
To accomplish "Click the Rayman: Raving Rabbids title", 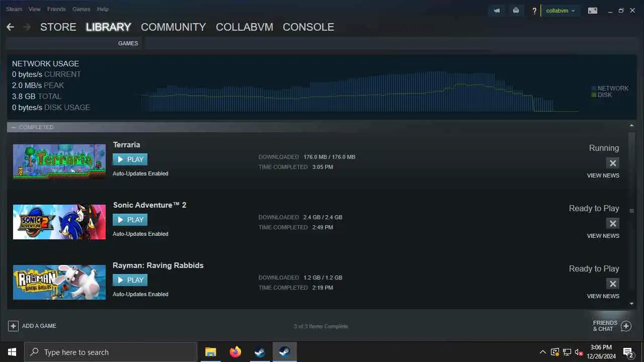I will click(158, 265).
